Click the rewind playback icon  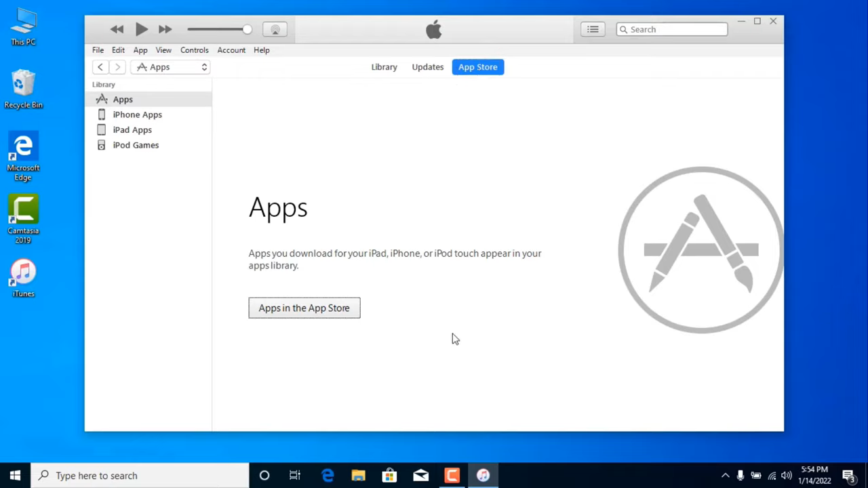(x=117, y=29)
